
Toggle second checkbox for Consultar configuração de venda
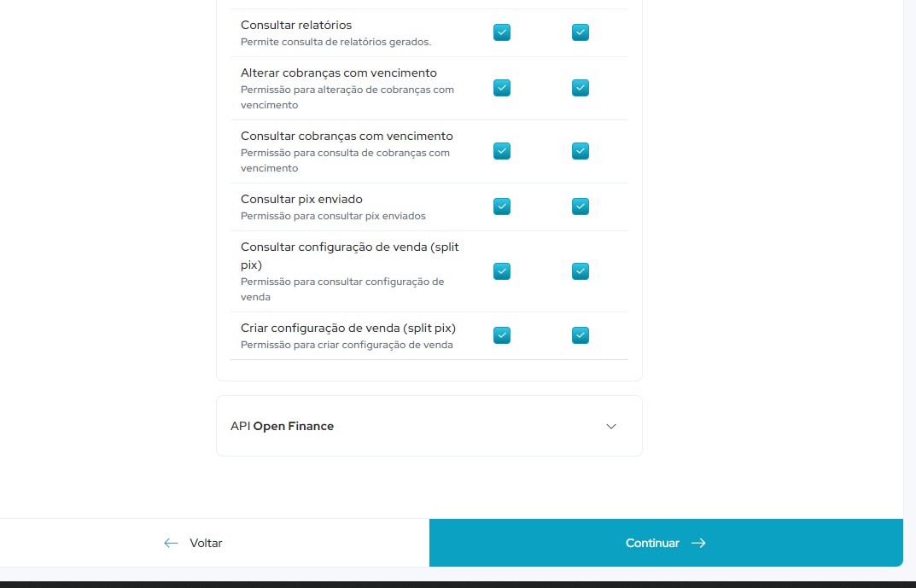tap(581, 271)
